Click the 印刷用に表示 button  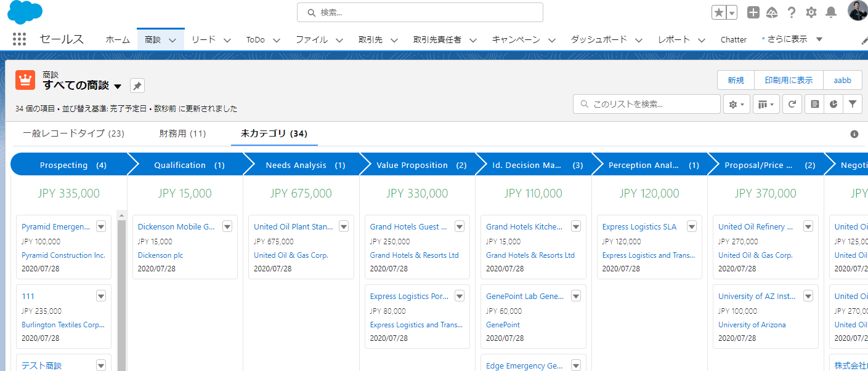click(789, 80)
